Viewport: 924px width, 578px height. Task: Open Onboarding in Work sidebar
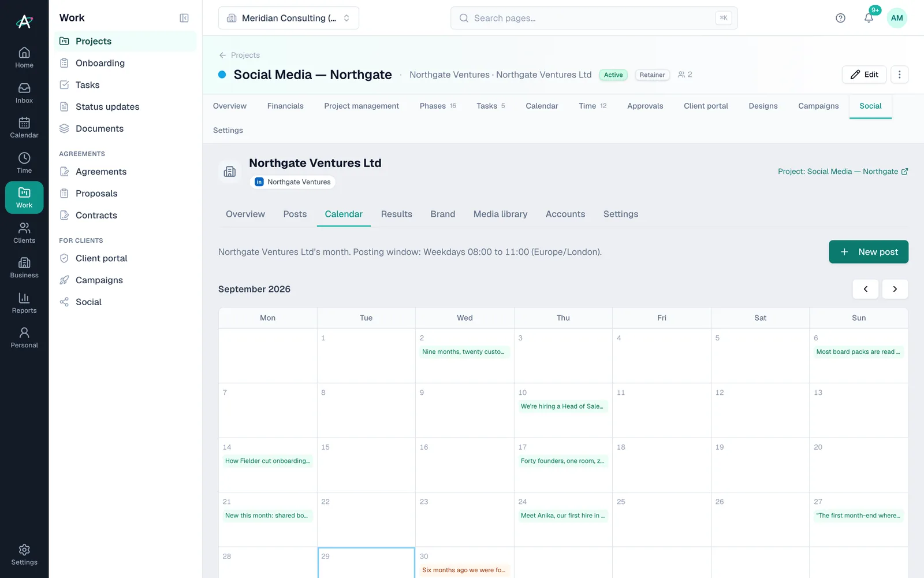[x=125, y=63]
